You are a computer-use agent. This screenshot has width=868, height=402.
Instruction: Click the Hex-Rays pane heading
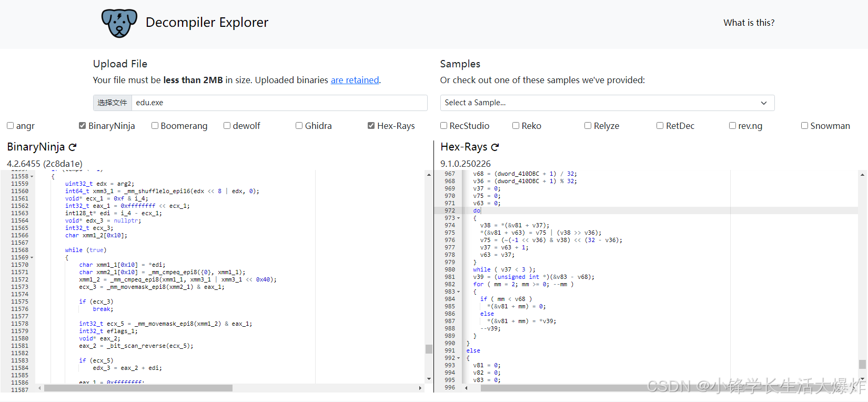[x=464, y=147]
